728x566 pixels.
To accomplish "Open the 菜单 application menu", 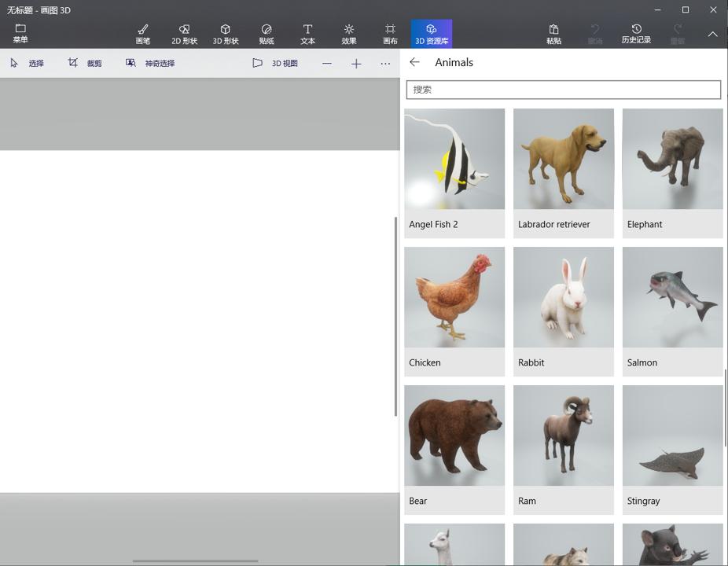I will coord(20,33).
